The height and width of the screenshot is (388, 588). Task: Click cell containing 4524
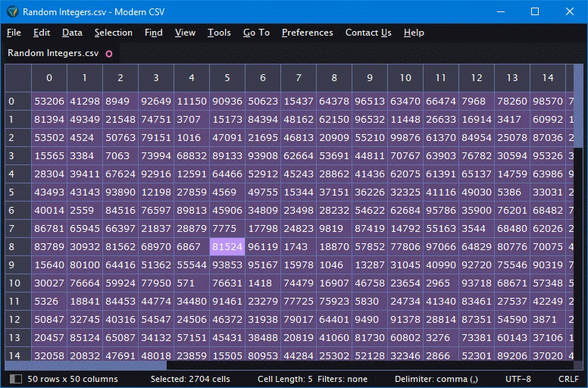tap(85, 138)
